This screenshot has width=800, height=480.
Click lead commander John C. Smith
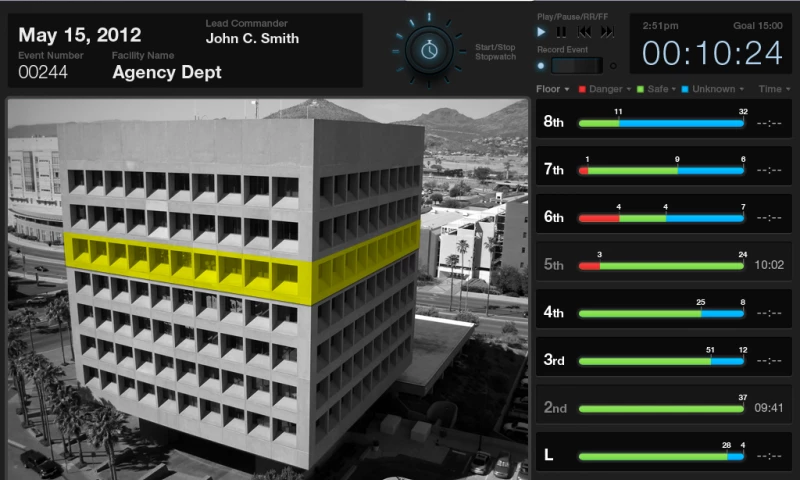[x=253, y=38]
